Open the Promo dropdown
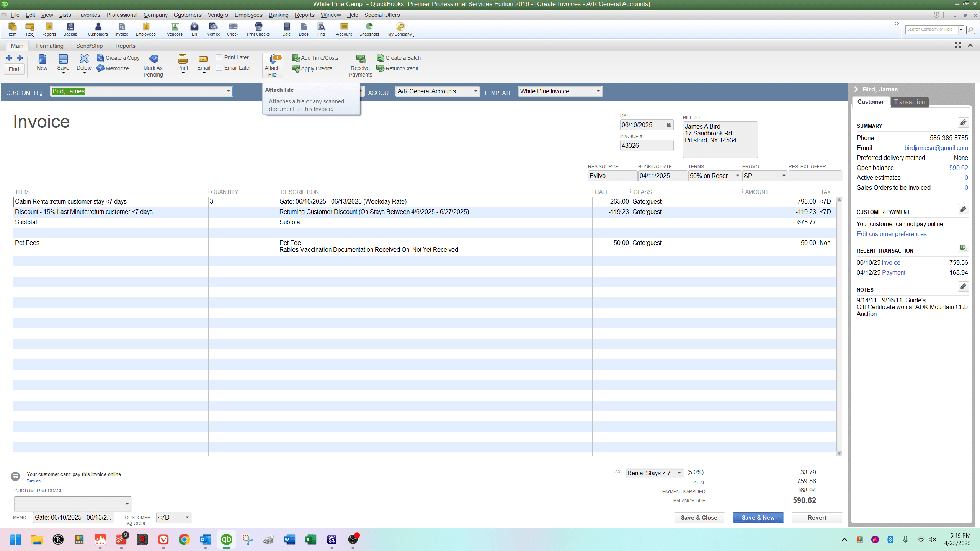980x551 pixels. [784, 176]
